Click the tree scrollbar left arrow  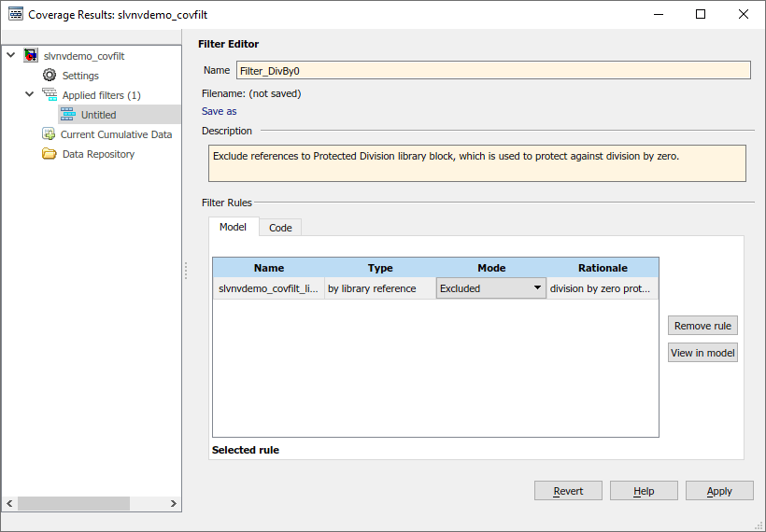(x=9, y=503)
